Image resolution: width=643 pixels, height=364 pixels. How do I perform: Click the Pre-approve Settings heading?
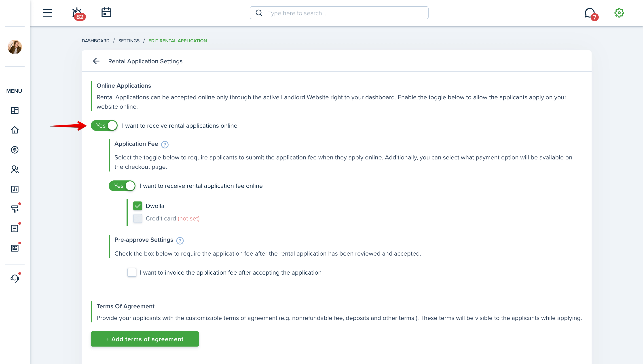point(144,240)
